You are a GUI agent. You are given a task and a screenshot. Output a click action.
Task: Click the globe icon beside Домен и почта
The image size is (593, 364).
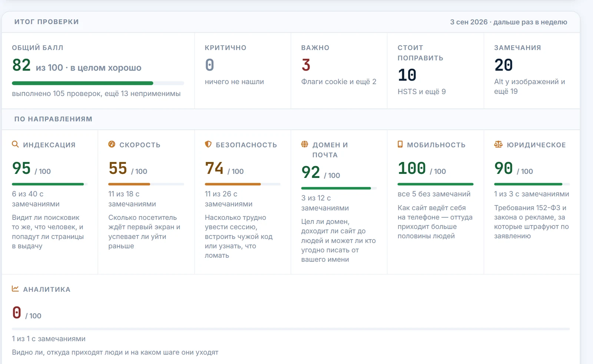(x=305, y=144)
